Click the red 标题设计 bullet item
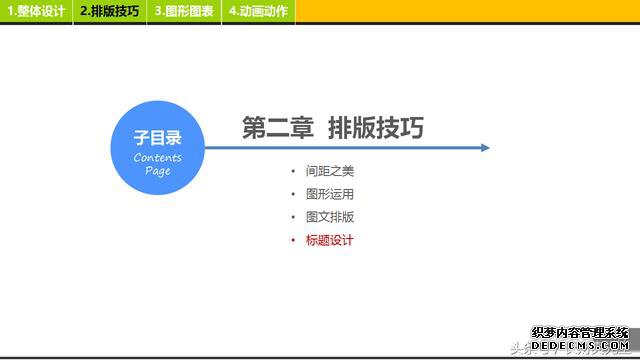 click(329, 240)
